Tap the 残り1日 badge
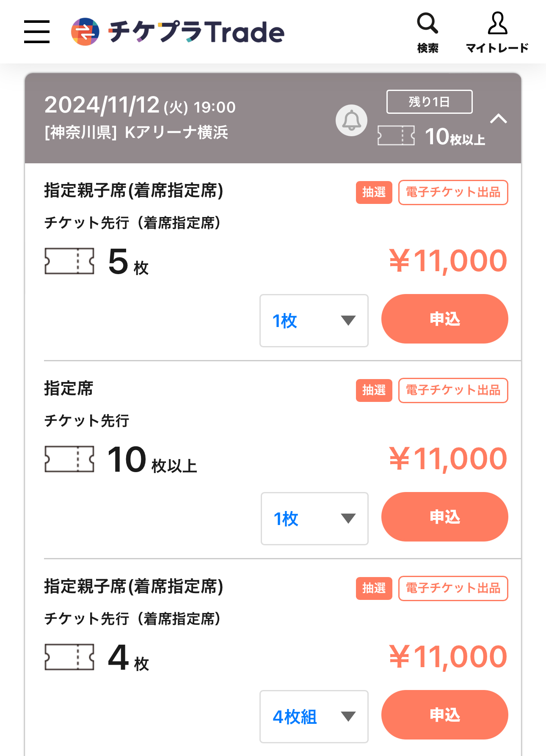Viewport: 546px width, 756px height. pyautogui.click(x=430, y=102)
